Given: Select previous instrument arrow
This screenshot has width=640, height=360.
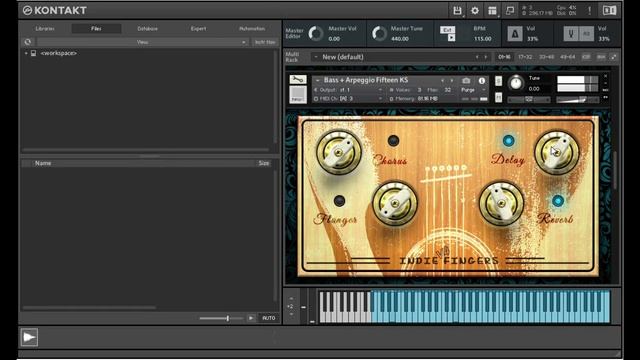Looking at the screenshot, I should (442, 80).
